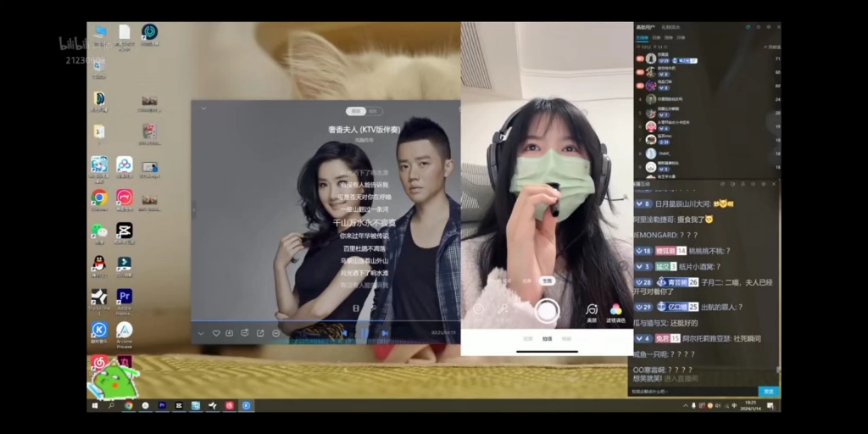This screenshot has height=434, width=868.
Task: Click the 青苔骑 badge number 26 message
Action: (703, 287)
